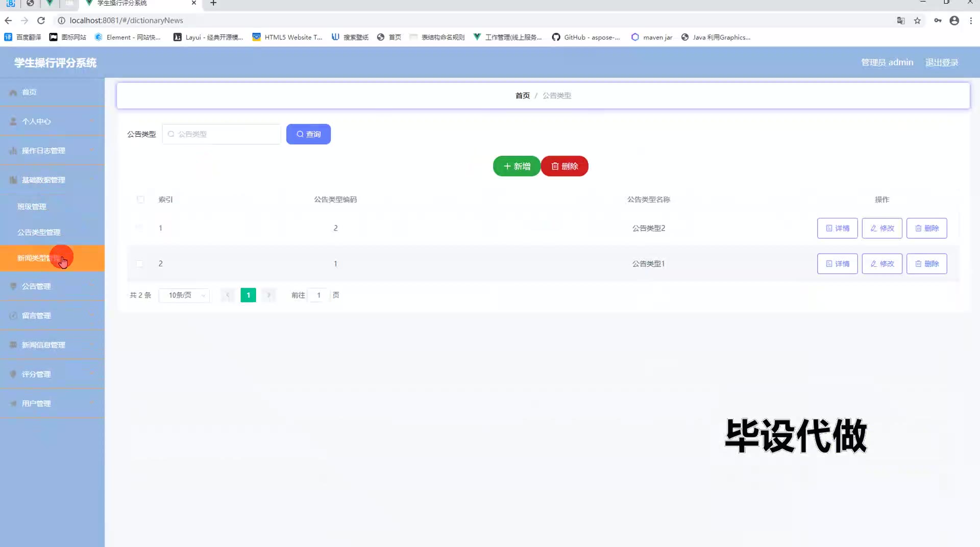Screen dimensions: 980x547
Task: Expand the 评分管理 sidebar menu
Action: point(52,374)
